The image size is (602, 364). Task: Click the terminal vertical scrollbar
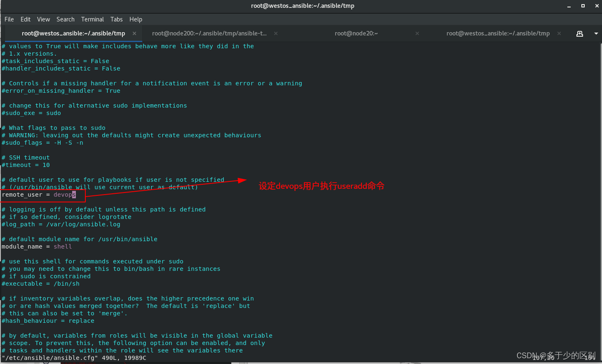pyautogui.click(x=600, y=202)
